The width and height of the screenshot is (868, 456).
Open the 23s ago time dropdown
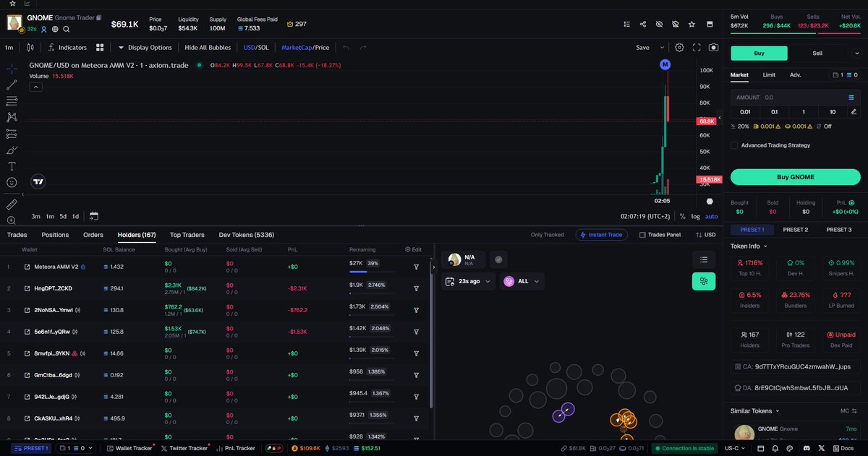(467, 281)
